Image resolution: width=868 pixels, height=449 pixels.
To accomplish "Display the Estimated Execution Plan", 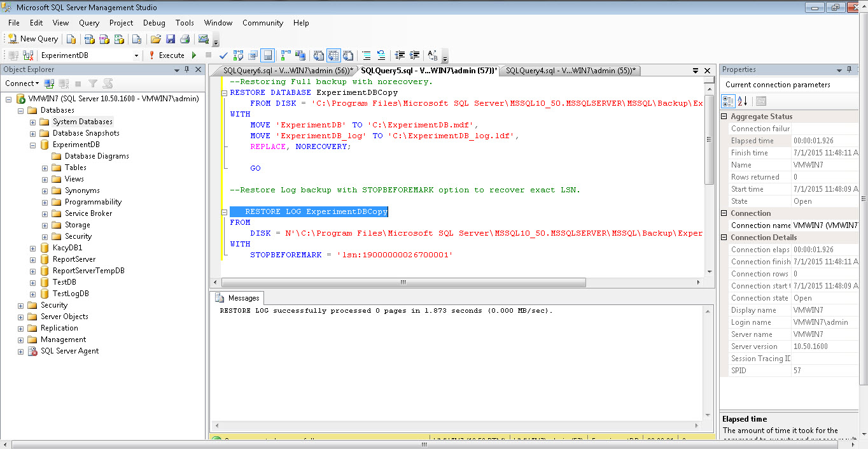I will coord(238,55).
